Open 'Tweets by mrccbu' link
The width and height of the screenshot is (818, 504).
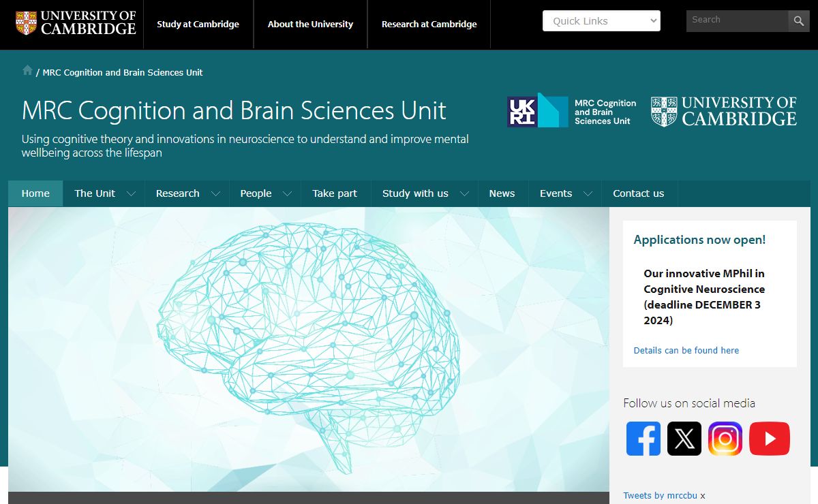[661, 495]
